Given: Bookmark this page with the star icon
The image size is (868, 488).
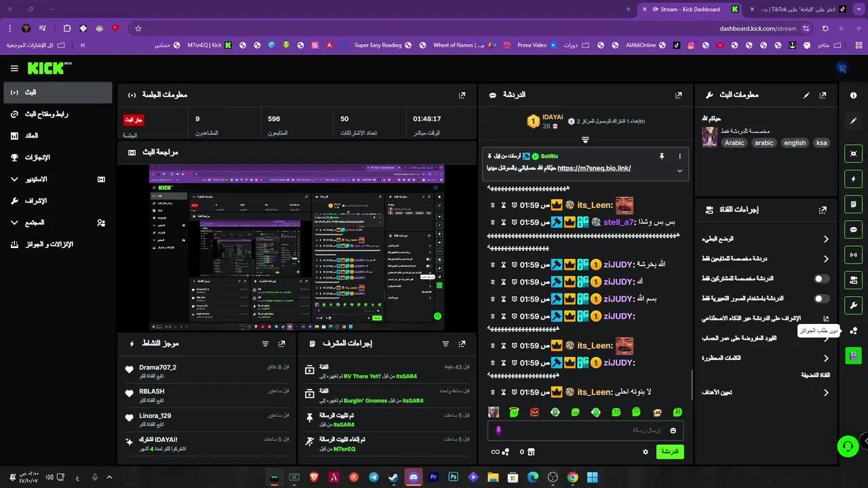Looking at the screenshot, I should 138,28.
